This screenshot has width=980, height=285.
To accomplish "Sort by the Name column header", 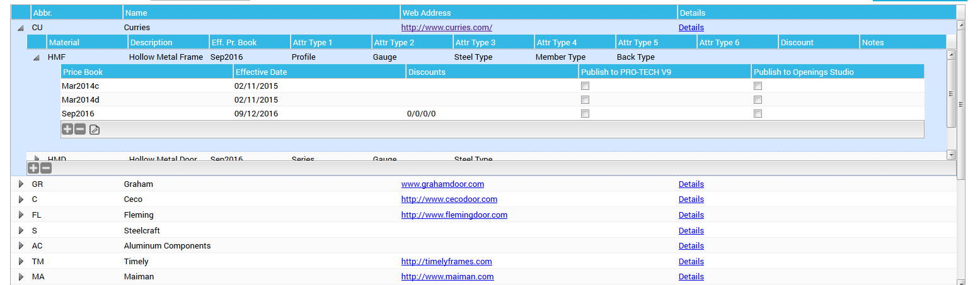I will click(135, 13).
